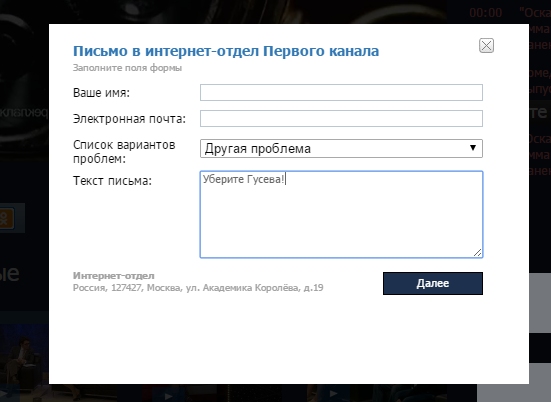Click the 00:00 schedule time in the background
This screenshot has height=402, width=551.
tap(486, 13)
